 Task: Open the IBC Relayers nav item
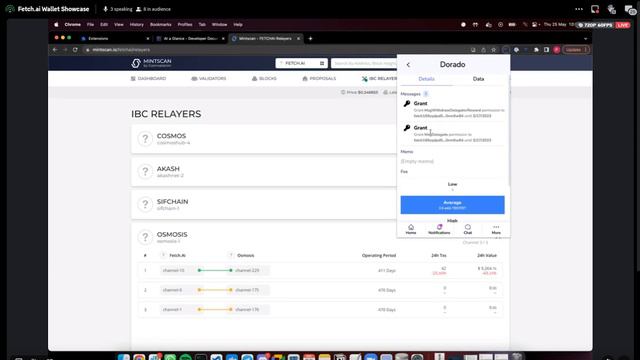click(x=379, y=78)
